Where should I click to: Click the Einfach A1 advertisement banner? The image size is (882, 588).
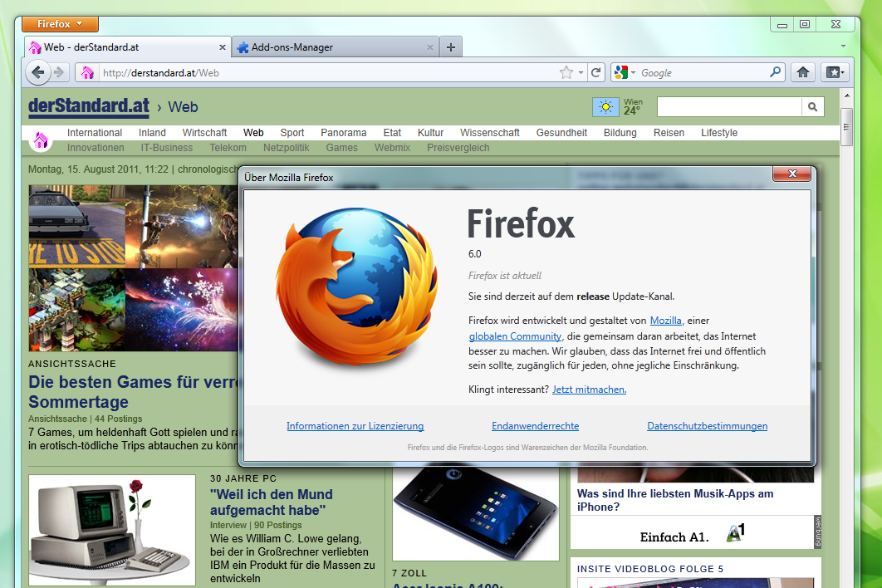692,533
